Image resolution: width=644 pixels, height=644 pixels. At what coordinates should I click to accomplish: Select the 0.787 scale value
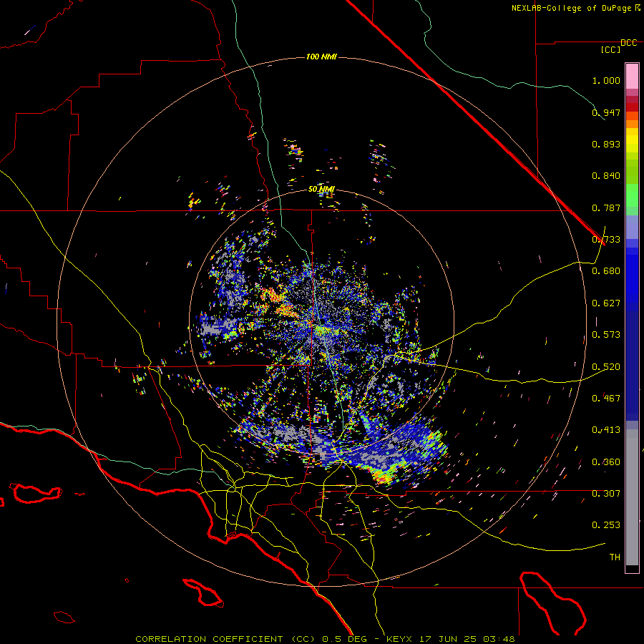click(606, 208)
